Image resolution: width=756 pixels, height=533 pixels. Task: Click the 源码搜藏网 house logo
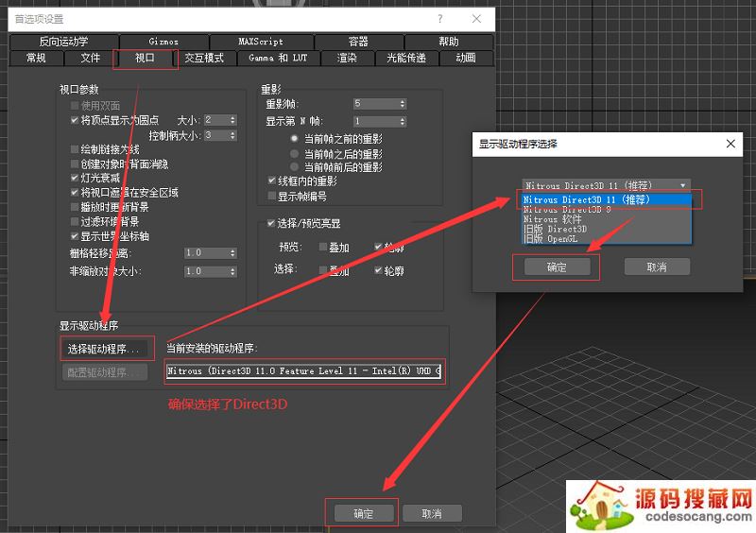[597, 506]
